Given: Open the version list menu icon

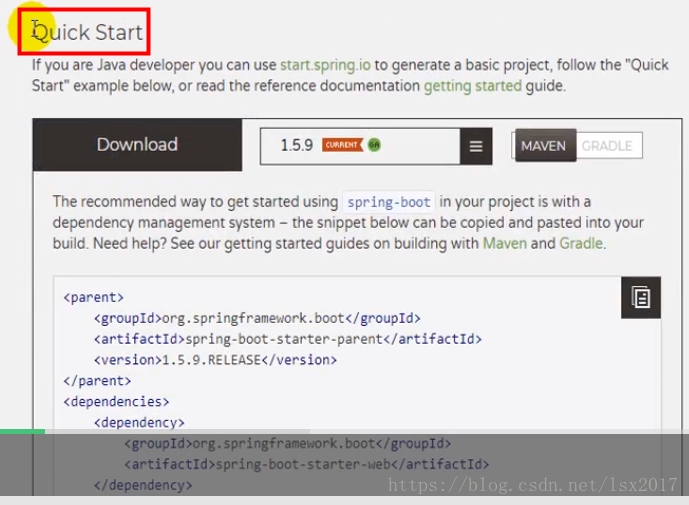Looking at the screenshot, I should 476,146.
